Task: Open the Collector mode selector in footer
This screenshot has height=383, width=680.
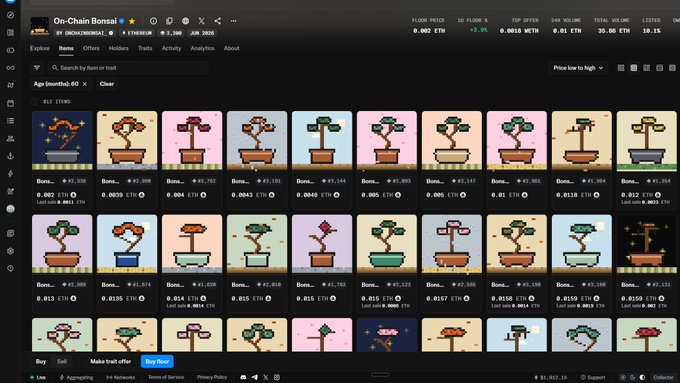Action: coord(664,377)
